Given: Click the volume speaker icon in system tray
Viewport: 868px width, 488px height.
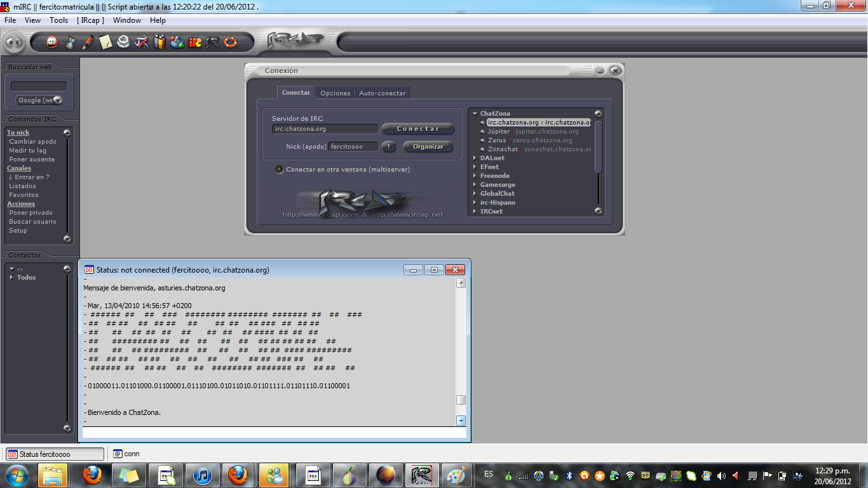Looking at the screenshot, I should pos(721,475).
